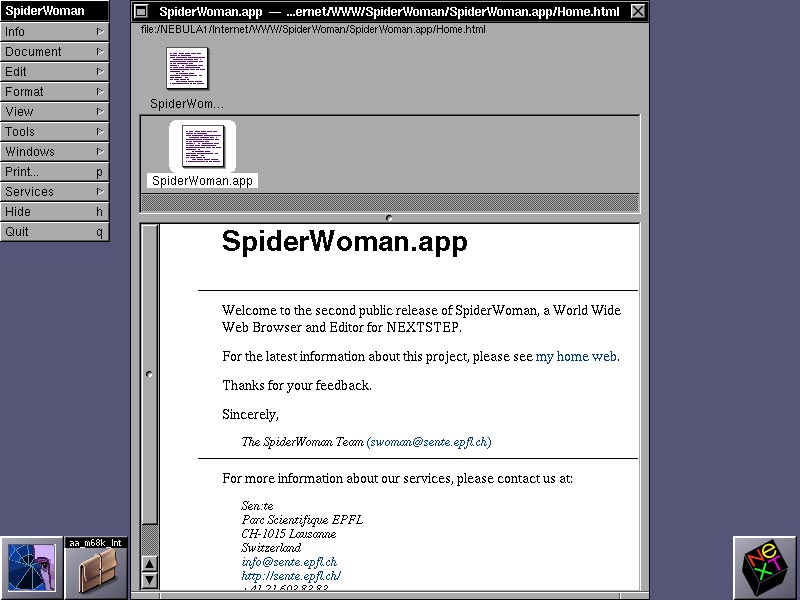The width and height of the screenshot is (800, 600).
Task: Choose Quit from the SpiderWoman menu
Action: pyautogui.click(x=55, y=232)
